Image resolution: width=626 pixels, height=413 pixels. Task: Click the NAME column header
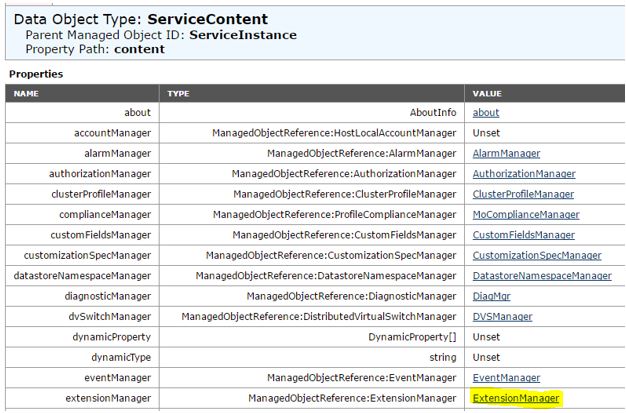tap(26, 93)
